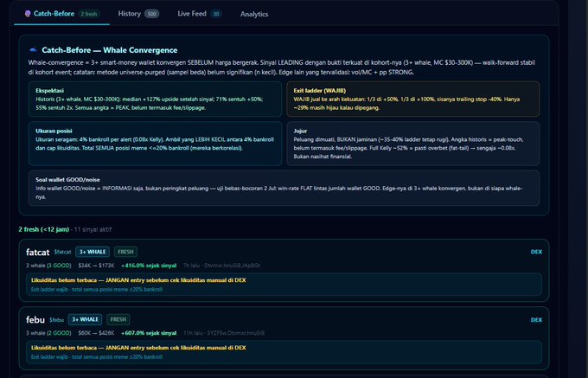The height and width of the screenshot is (378, 588).
Task: Click the $fatcat ticker symbol
Action: [x=62, y=252]
